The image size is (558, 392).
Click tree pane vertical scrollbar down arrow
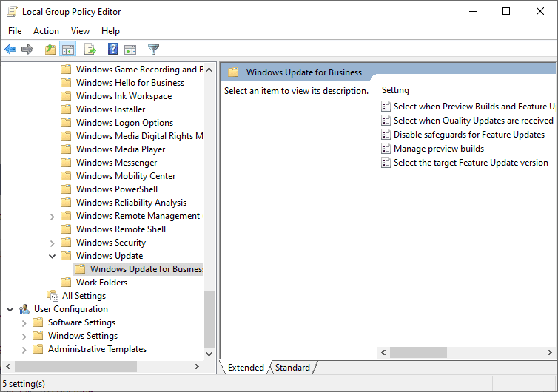point(209,354)
